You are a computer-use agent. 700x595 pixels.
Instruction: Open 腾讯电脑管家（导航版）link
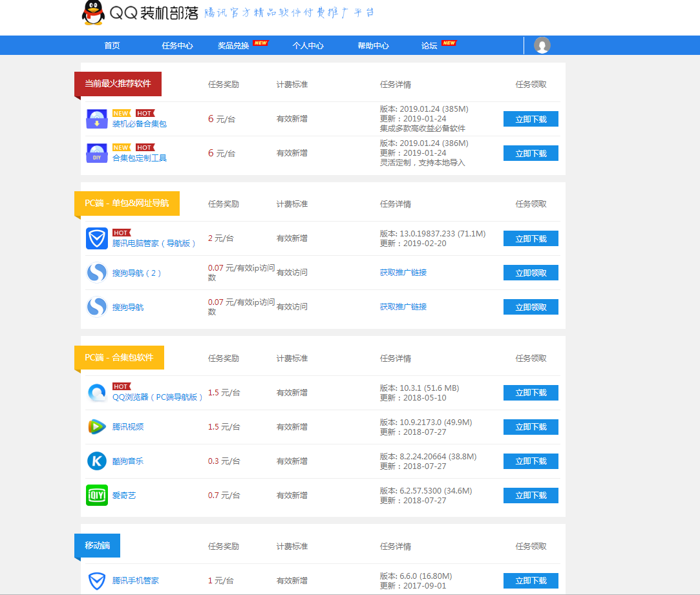[x=154, y=244]
